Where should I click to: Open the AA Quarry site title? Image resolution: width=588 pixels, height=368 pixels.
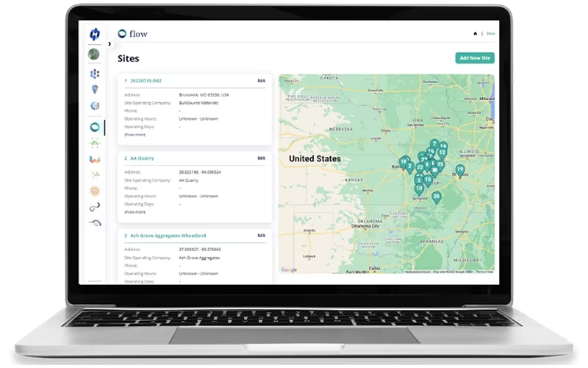coord(142,158)
